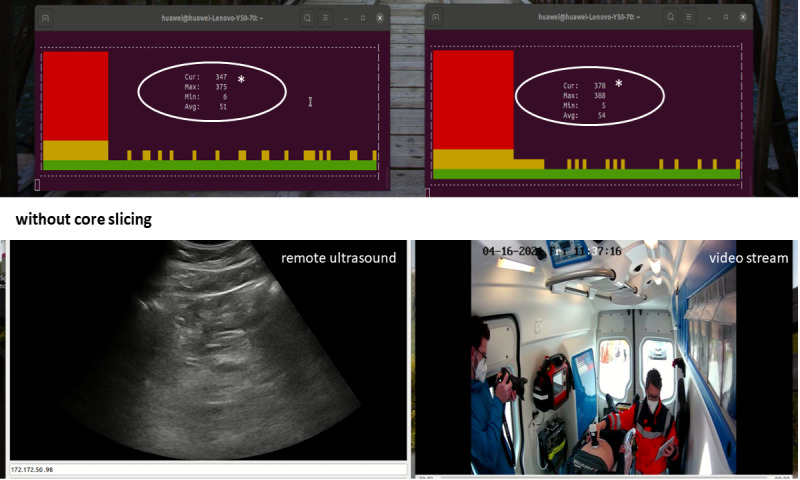Open the hamburger menu of the left terminal

pyautogui.click(x=325, y=17)
